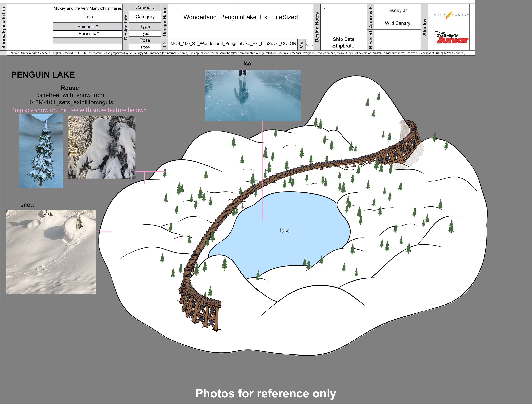The width and height of the screenshot is (532, 404).
Task: Click the snow texture reference photo
Action: (51, 252)
